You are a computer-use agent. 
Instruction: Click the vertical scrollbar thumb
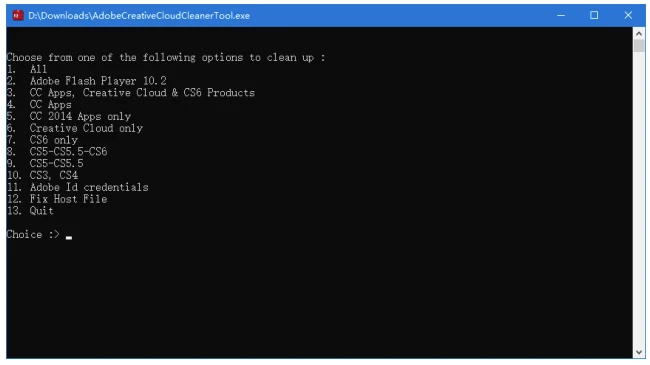coord(639,46)
